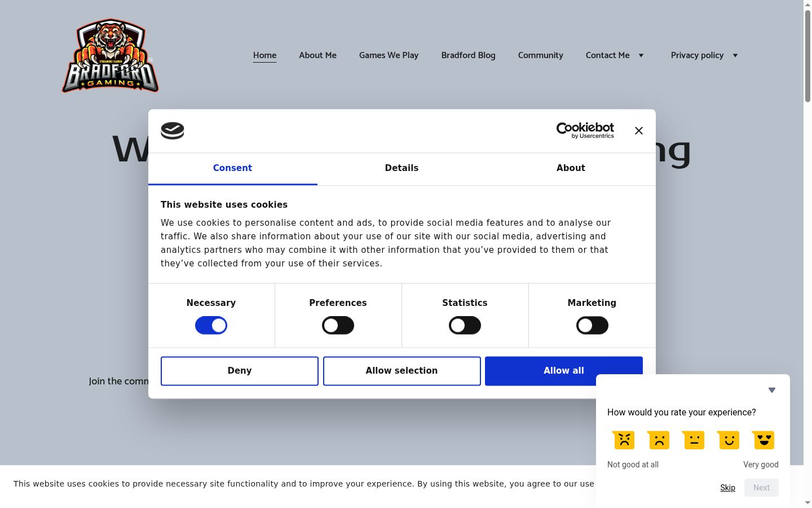This screenshot has width=812, height=508.
Task: Click the Cookiebot round logo icon
Action: click(x=173, y=130)
